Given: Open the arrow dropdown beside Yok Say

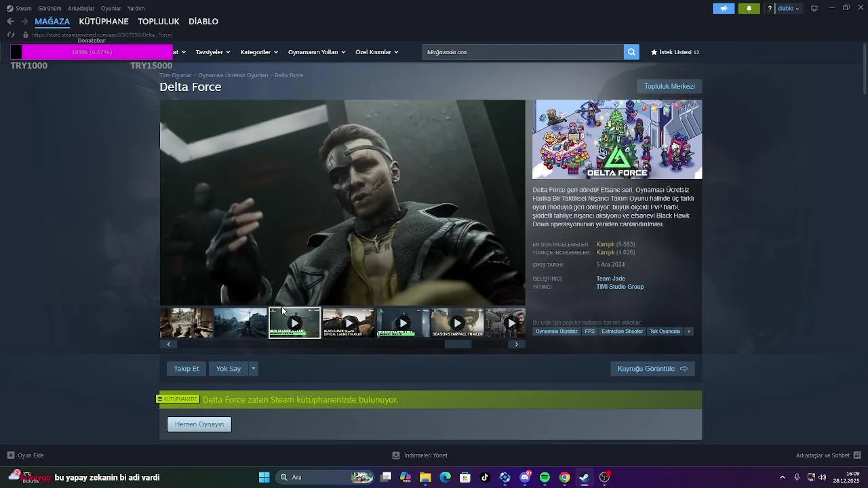Looking at the screenshot, I should [253, 369].
